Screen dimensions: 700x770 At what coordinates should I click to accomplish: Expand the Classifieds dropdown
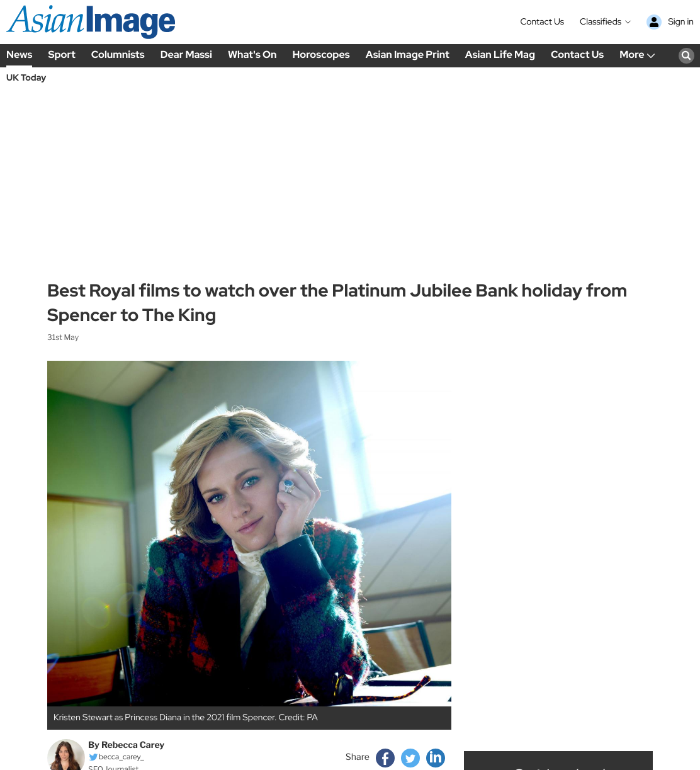pyautogui.click(x=605, y=21)
